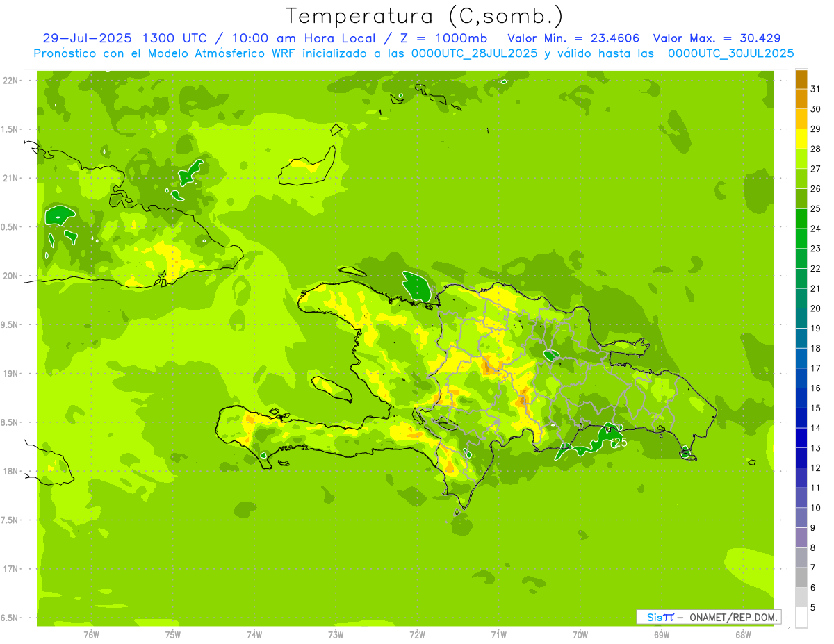Click the topmost dark orange legend swatch above 31
The image size is (834, 644).
click(801, 79)
